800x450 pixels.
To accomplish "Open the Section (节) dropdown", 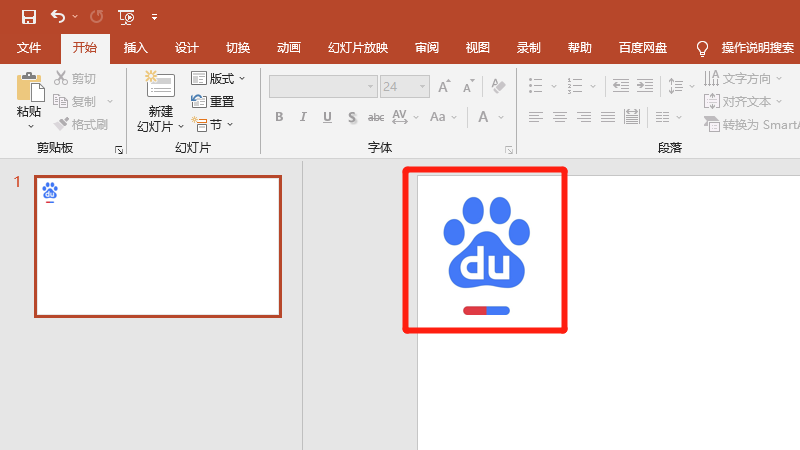I will 213,124.
